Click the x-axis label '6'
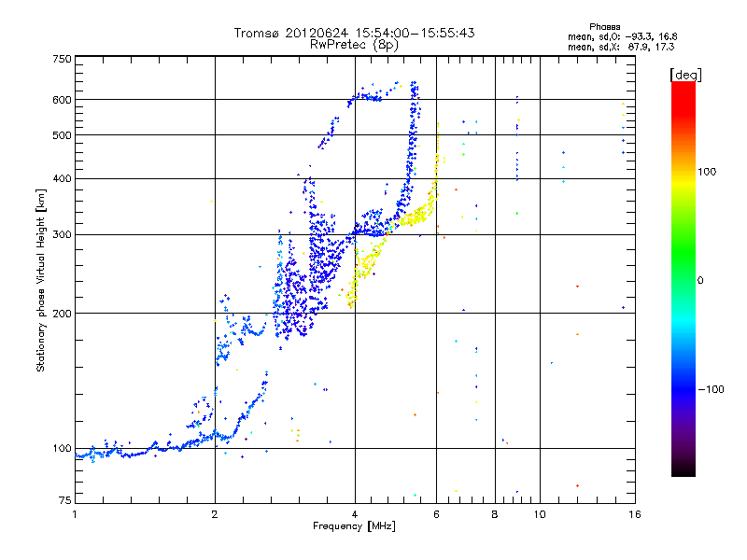The image size is (747, 560). pos(436,514)
